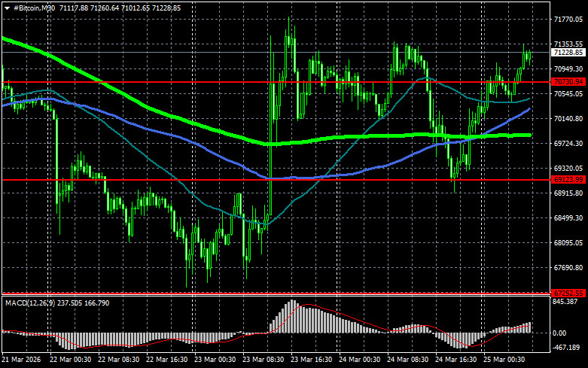
Task: Select the red level label 70730.94
Action: (x=568, y=82)
